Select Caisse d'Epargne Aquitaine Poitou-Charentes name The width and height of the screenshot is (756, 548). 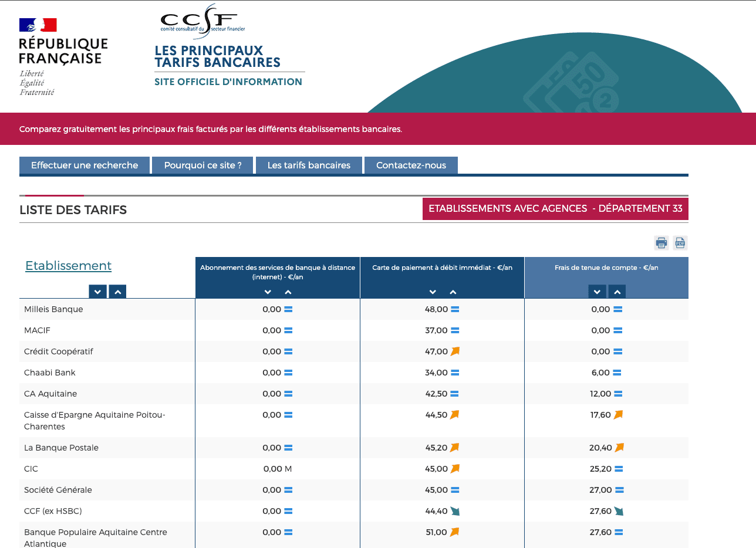click(95, 421)
